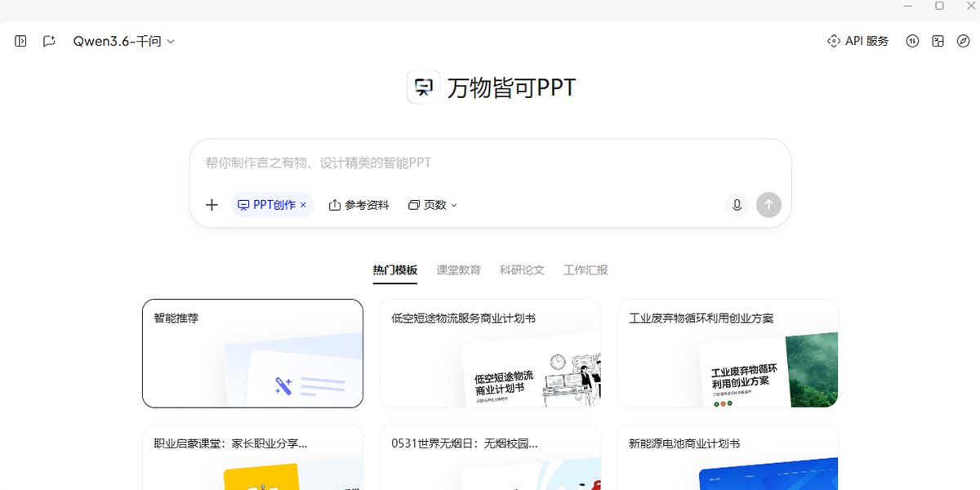The width and height of the screenshot is (980, 490).
Task: Select 新能源电池商业计划书 template card
Action: click(x=728, y=457)
